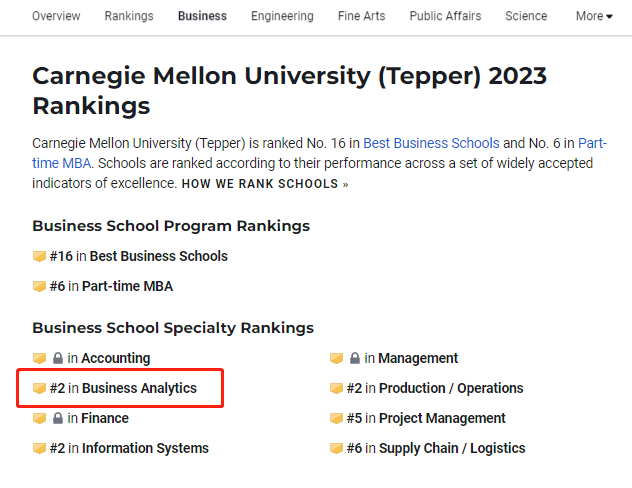Image resolution: width=632 pixels, height=488 pixels.
Task: Follow the Best Business Schools blue link
Action: pos(431,143)
